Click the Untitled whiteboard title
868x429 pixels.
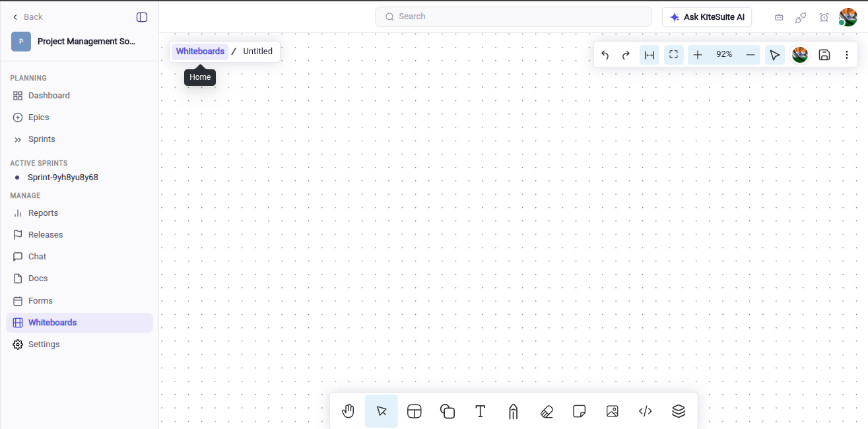[x=257, y=51]
